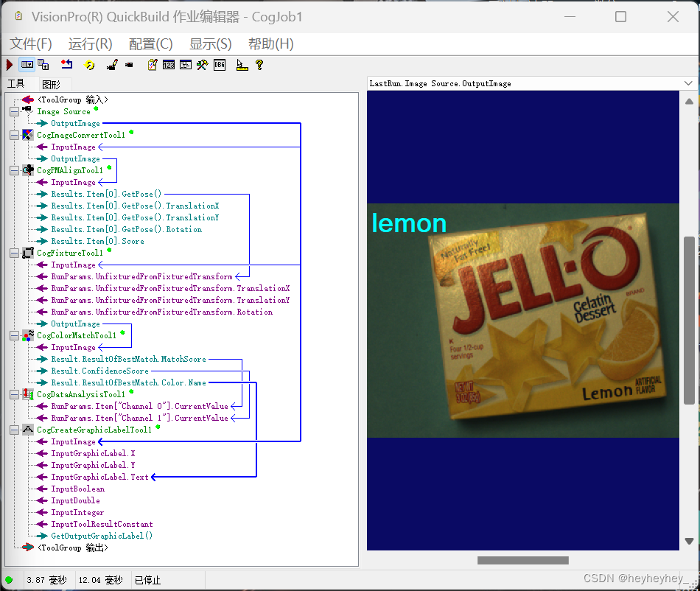Collapse the CogPMAlignTool1 node
Image resolution: width=700 pixels, height=591 pixels.
click(x=14, y=170)
